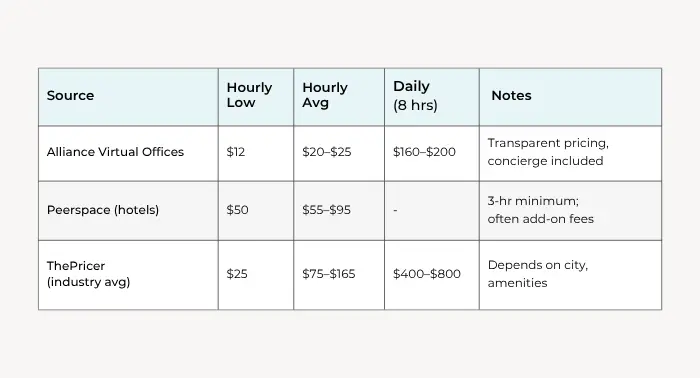Click the $25 hourly low cell
700x378 pixels.
click(256, 275)
